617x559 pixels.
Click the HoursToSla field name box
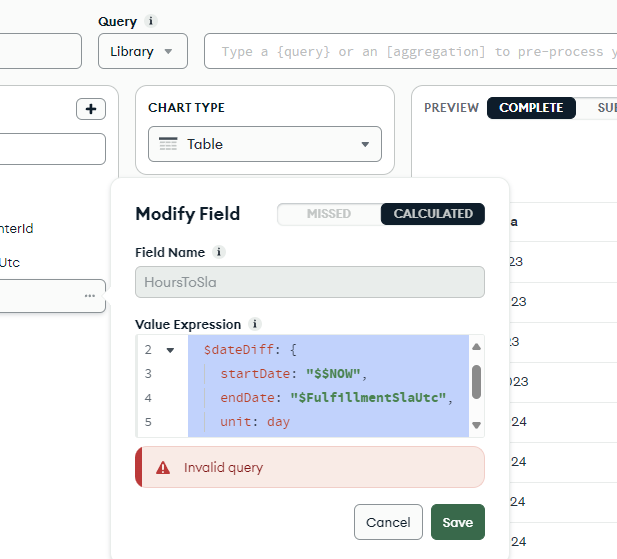click(310, 282)
